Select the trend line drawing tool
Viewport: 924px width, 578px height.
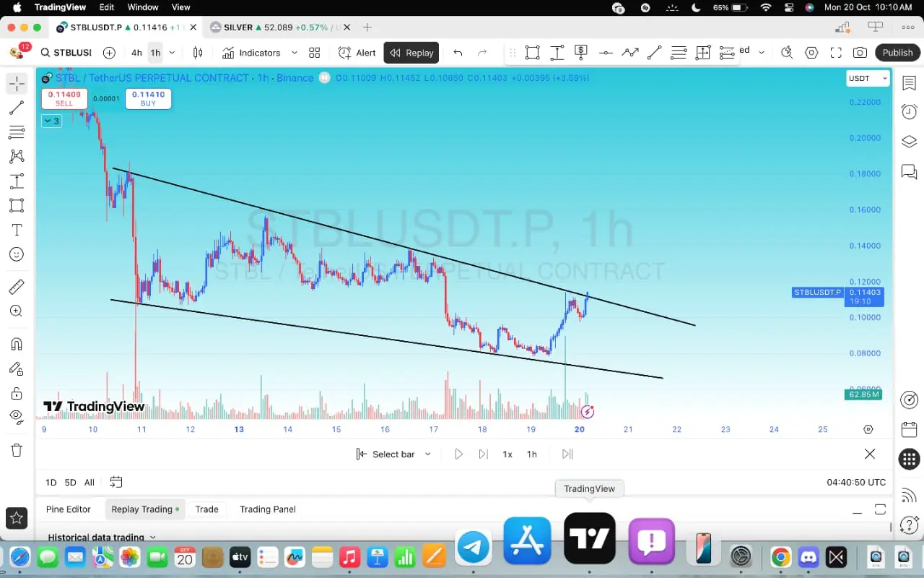pos(17,108)
